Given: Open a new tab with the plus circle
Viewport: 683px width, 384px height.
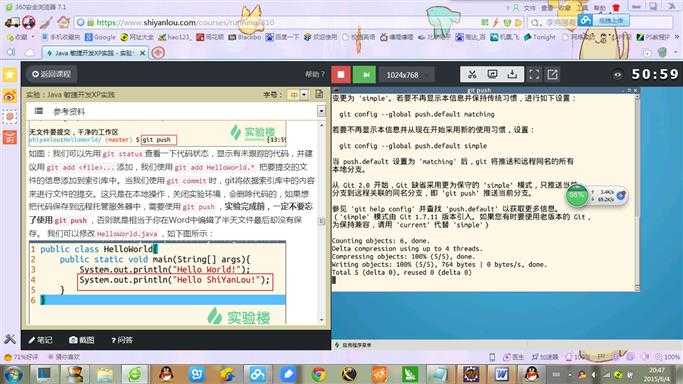Looking at the screenshot, I should click(158, 53).
